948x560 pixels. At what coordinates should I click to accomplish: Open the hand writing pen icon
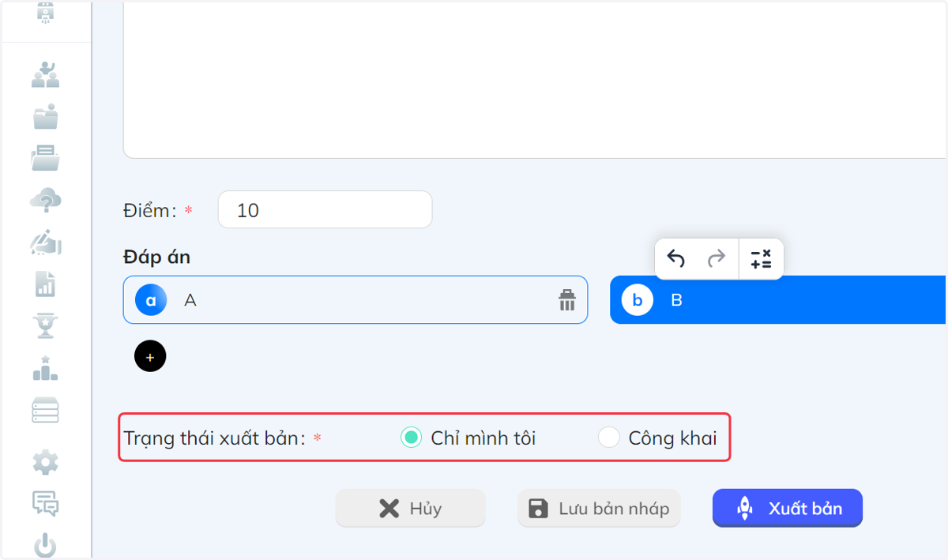click(x=46, y=242)
